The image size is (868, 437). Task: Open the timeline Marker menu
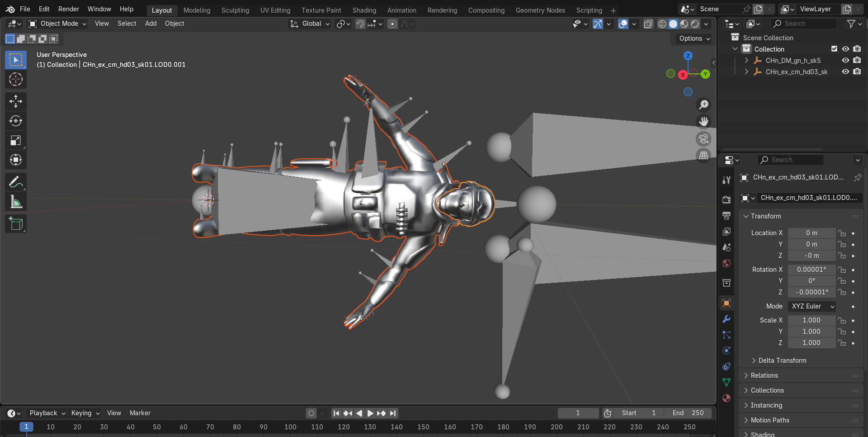click(x=140, y=413)
